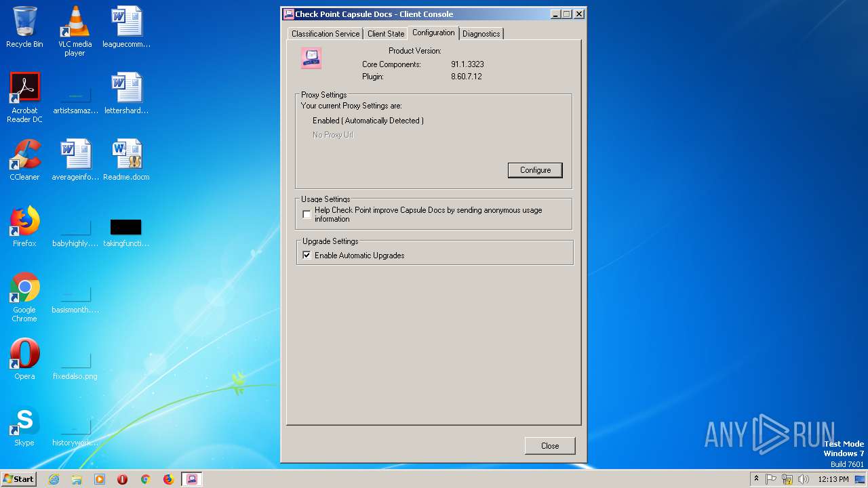This screenshot has width=868, height=488.
Task: Click Plugin version 8.60.7.12
Action: [x=467, y=77]
